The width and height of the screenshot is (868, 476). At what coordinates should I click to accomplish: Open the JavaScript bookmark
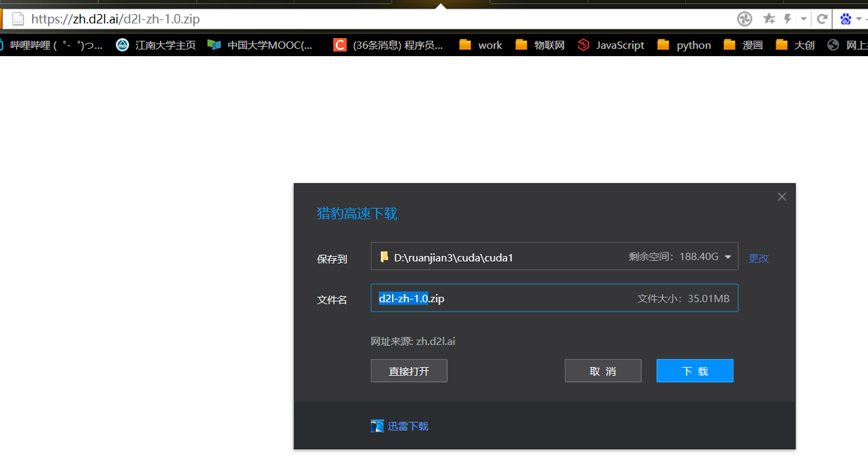pos(611,45)
